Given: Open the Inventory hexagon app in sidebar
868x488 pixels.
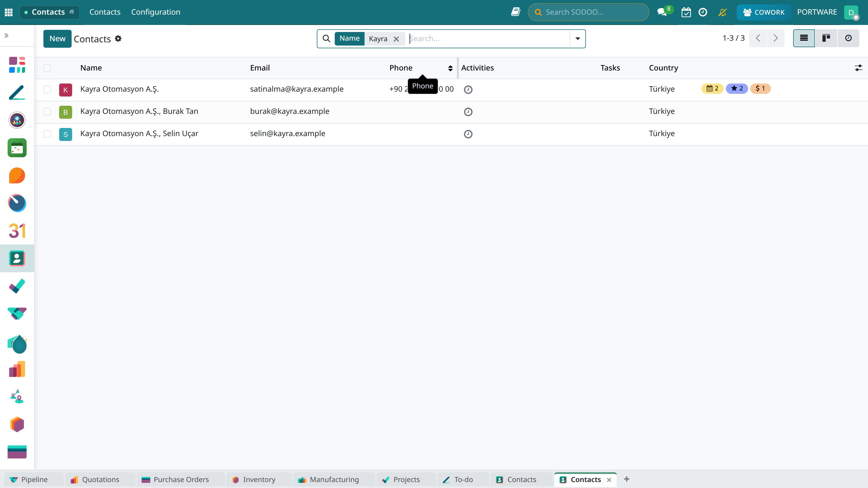Looking at the screenshot, I should (x=17, y=424).
